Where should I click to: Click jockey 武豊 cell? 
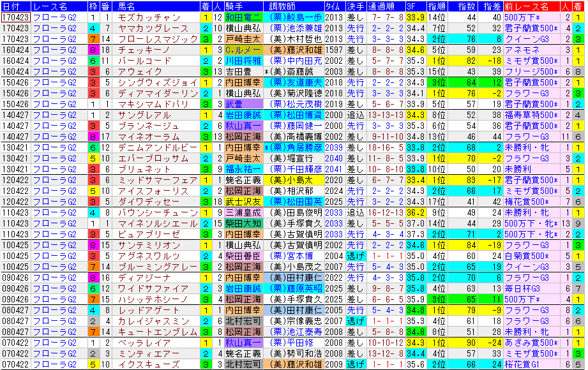pos(234,104)
